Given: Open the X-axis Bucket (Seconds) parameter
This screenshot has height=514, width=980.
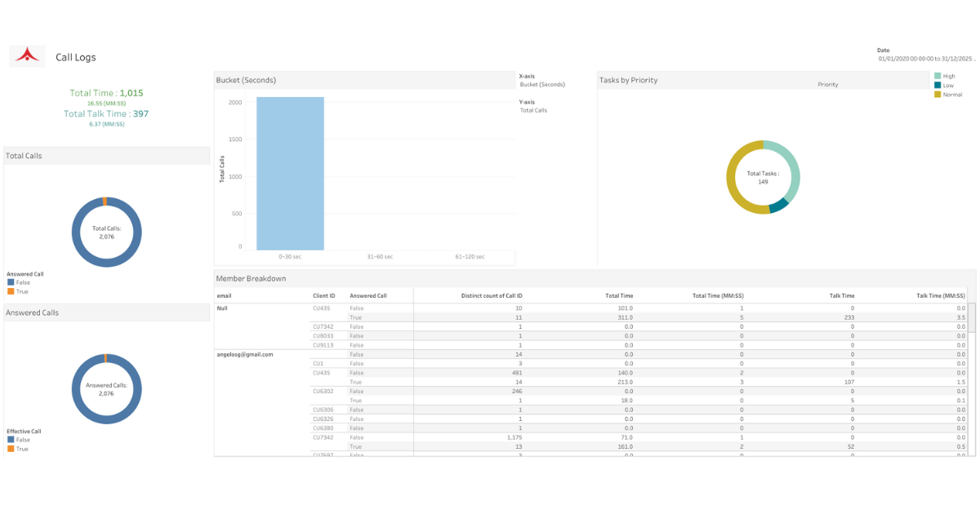Looking at the screenshot, I should pyautogui.click(x=542, y=84).
